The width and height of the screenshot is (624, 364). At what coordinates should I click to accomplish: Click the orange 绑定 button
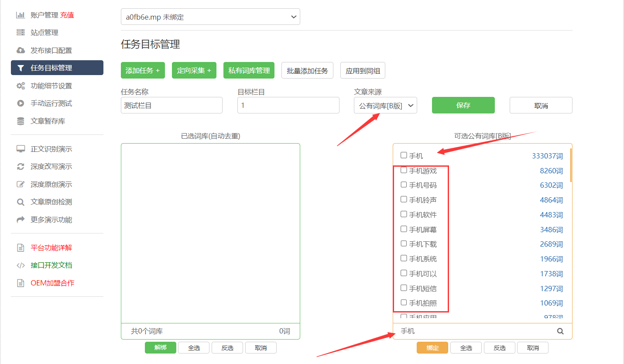[x=432, y=348]
